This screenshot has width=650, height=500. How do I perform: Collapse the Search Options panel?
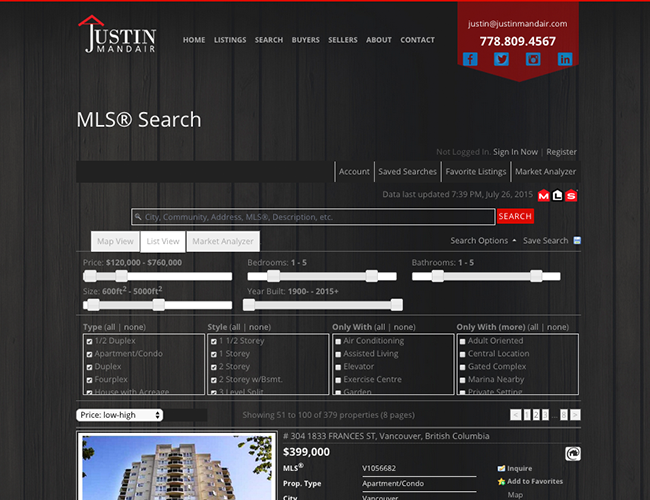(x=483, y=241)
